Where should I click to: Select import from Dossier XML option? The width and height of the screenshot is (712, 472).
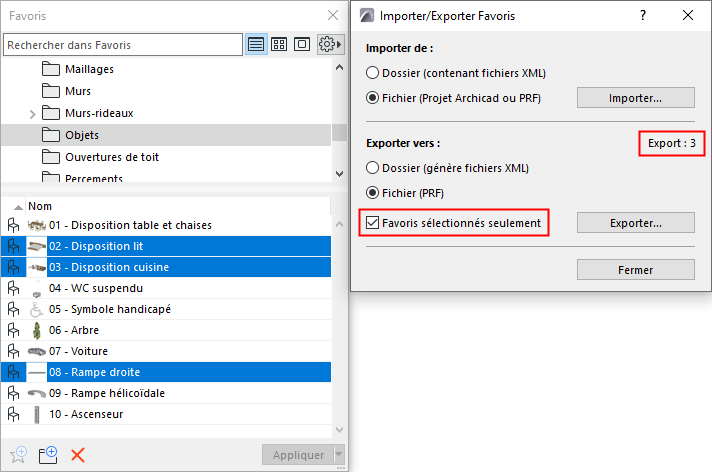click(x=373, y=73)
